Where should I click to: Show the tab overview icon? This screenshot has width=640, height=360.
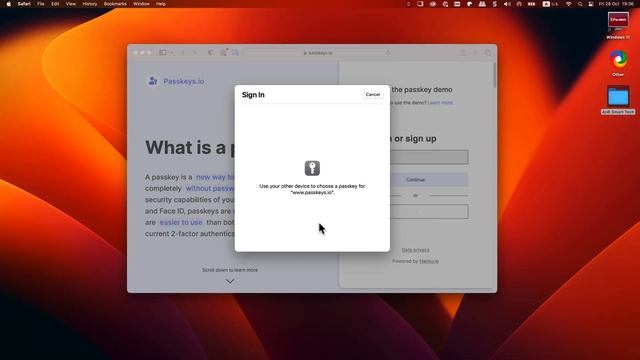pos(488,53)
